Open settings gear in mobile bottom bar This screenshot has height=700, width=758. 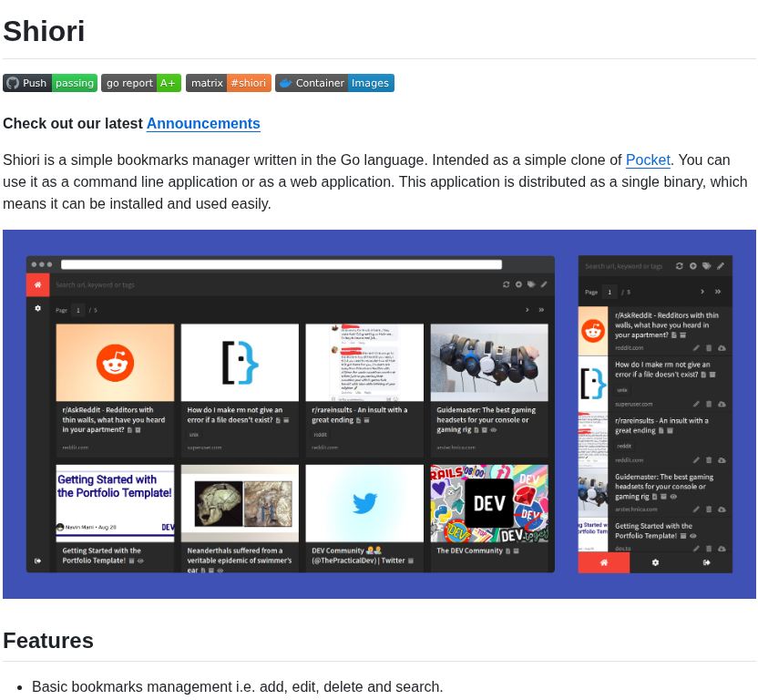[656, 562]
